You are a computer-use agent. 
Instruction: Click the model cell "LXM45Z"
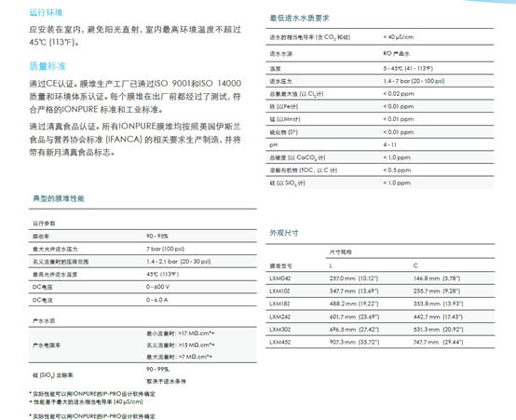pos(280,343)
